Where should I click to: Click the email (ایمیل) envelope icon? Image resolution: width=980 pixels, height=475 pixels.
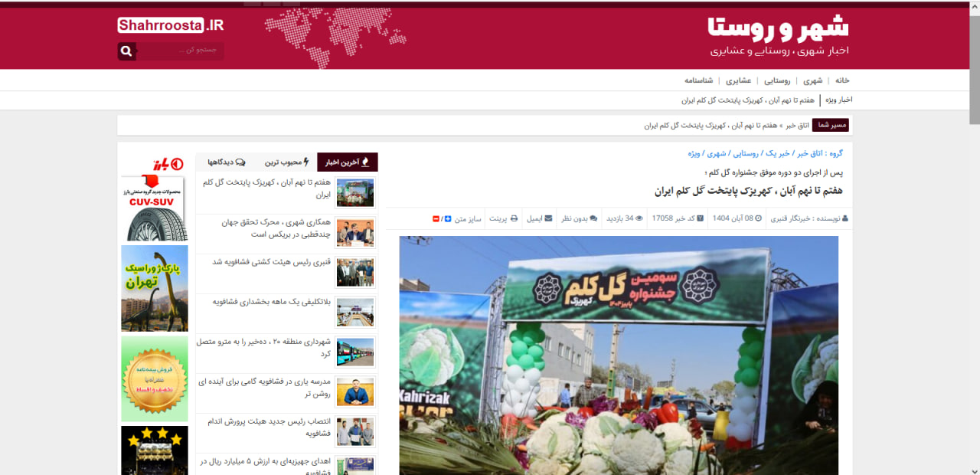[548, 218]
